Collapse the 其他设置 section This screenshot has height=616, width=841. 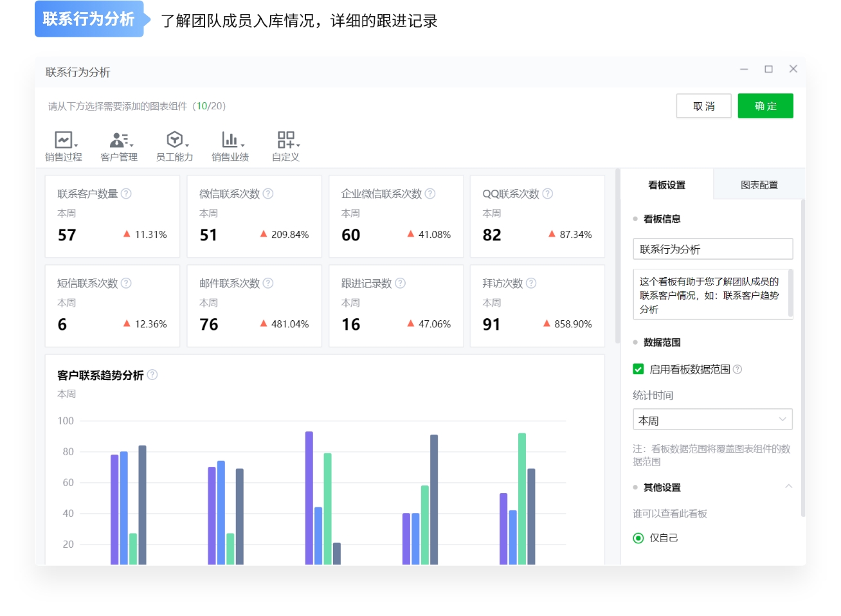click(789, 487)
